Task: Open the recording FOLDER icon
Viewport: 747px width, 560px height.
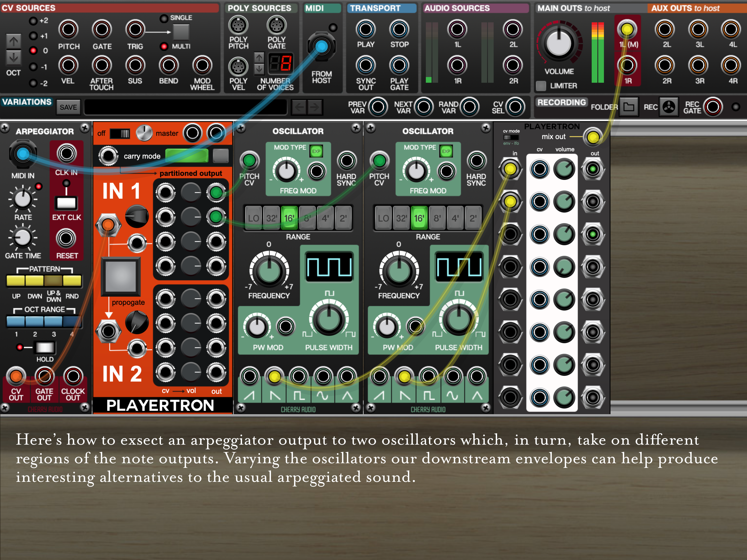Action: [x=628, y=107]
